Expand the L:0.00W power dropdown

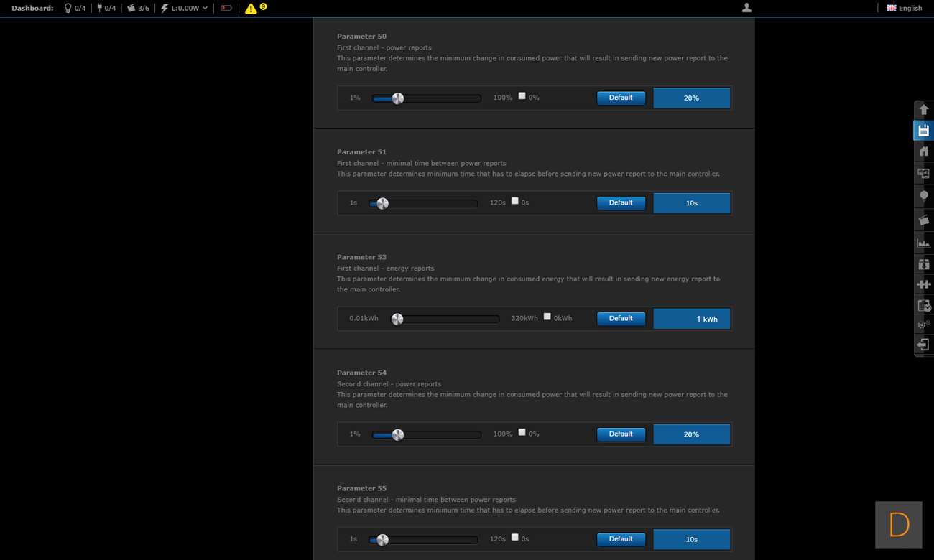click(x=185, y=9)
